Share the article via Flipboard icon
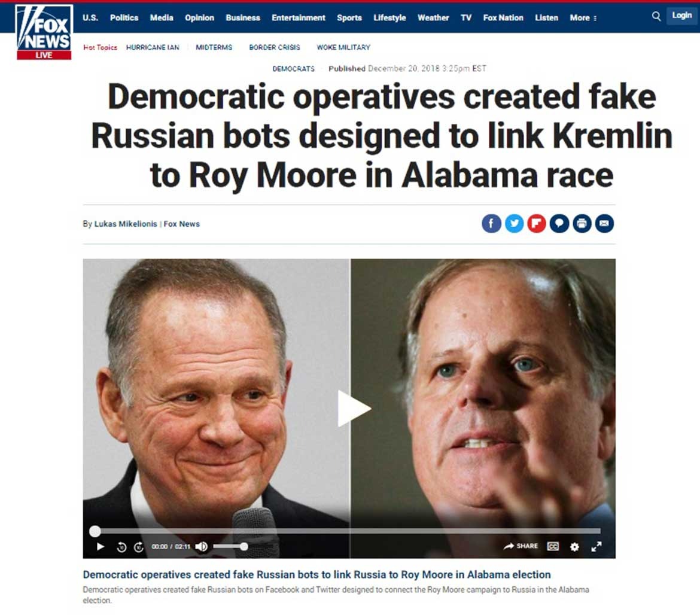The width and height of the screenshot is (700, 615). [x=537, y=224]
